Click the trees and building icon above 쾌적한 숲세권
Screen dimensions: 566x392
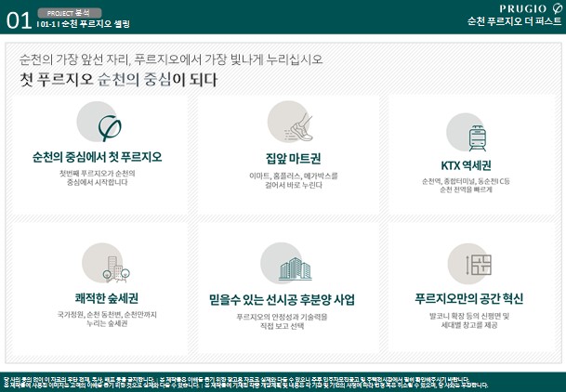click(116, 269)
